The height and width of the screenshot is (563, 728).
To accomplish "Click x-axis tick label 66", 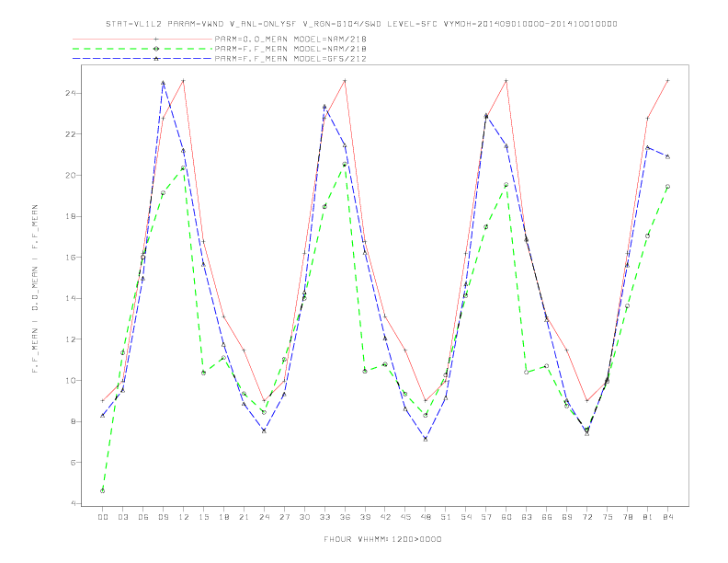I will tap(547, 517).
